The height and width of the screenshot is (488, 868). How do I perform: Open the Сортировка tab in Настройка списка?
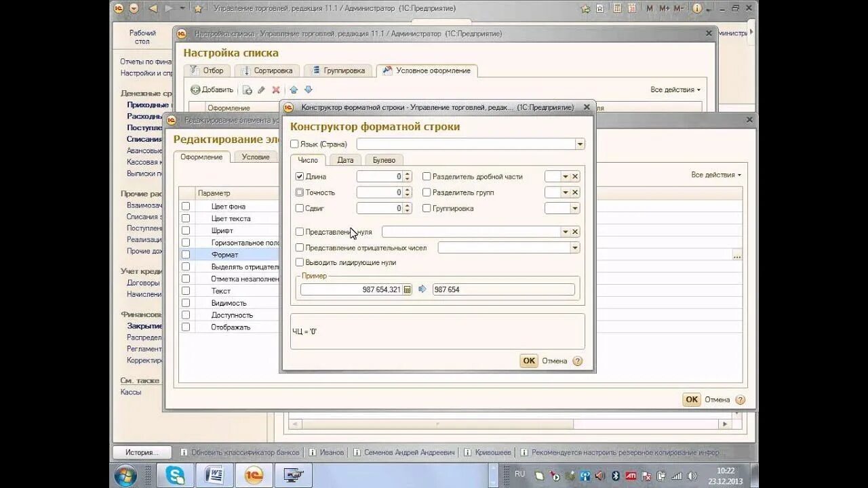click(267, 70)
